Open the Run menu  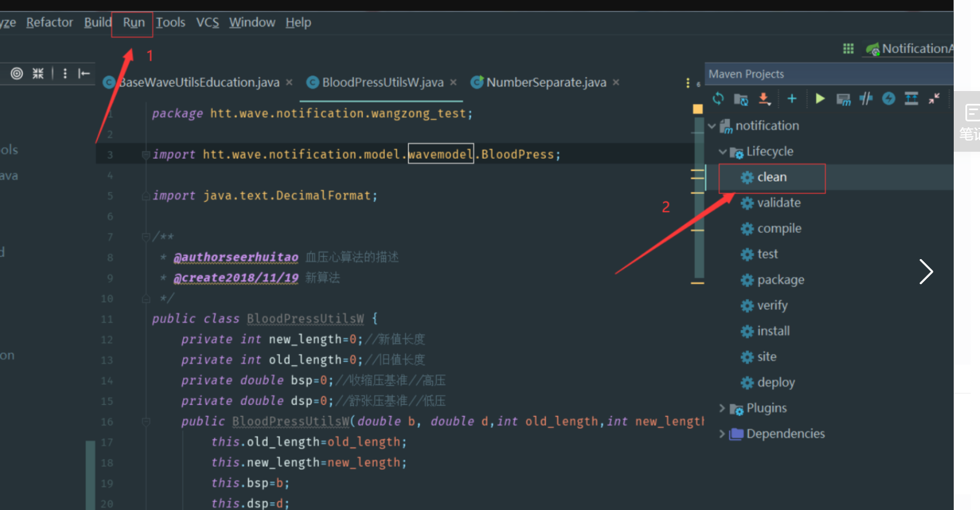[x=134, y=23]
